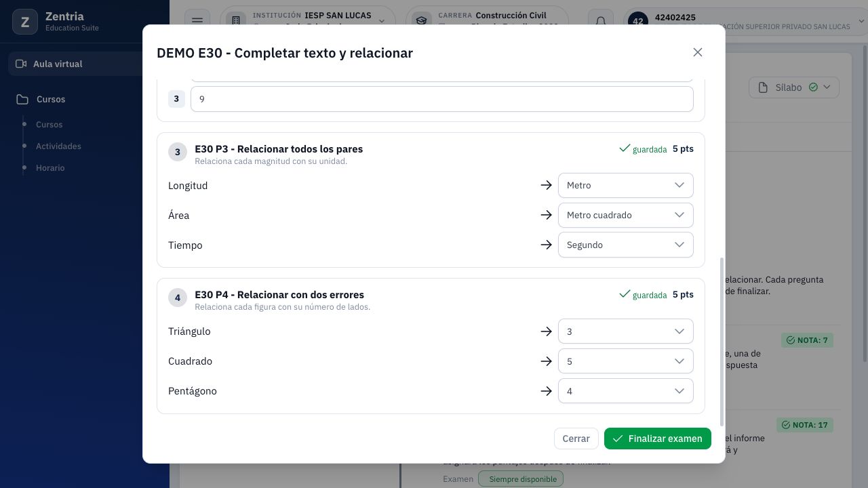Image resolution: width=868 pixels, height=488 pixels.
Task: Open the Pentágono dropdown showing 4
Action: (x=625, y=391)
